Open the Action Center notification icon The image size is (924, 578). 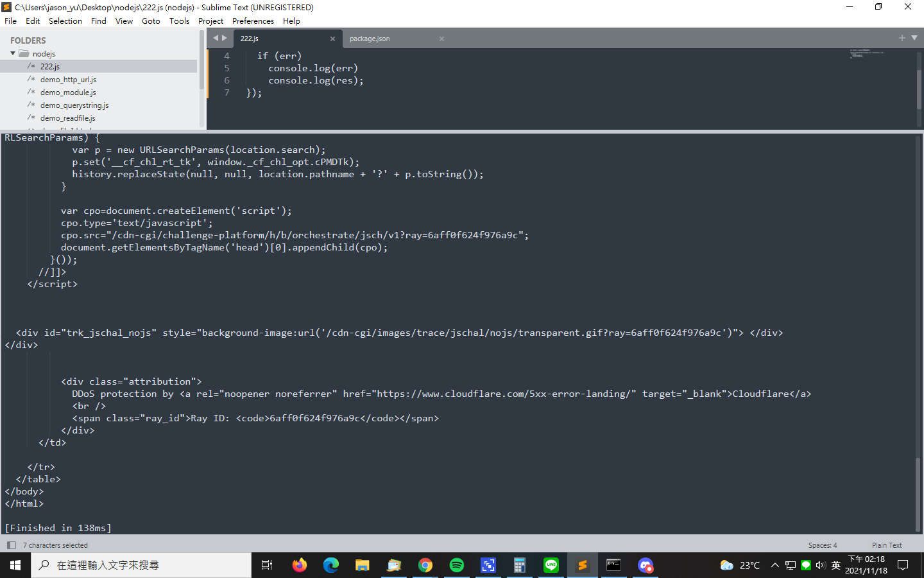pos(903,566)
